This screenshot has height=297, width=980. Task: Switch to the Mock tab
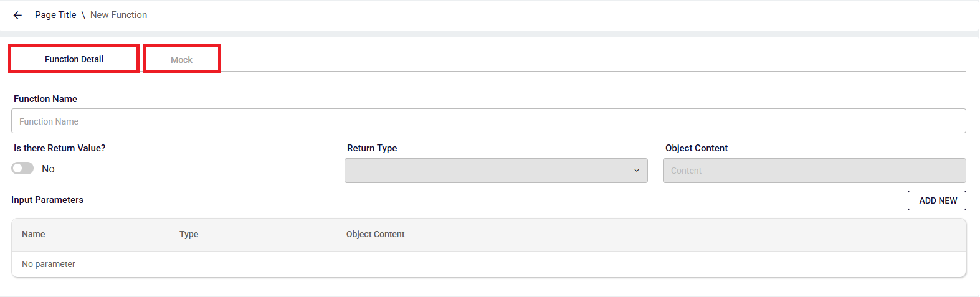coord(182,59)
